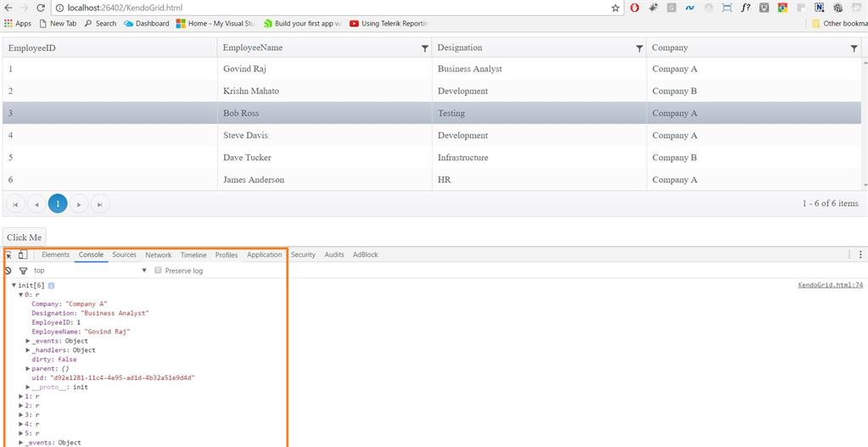The image size is (868, 447).
Task: Click the 'Infrastructure' designation cell
Action: point(539,158)
